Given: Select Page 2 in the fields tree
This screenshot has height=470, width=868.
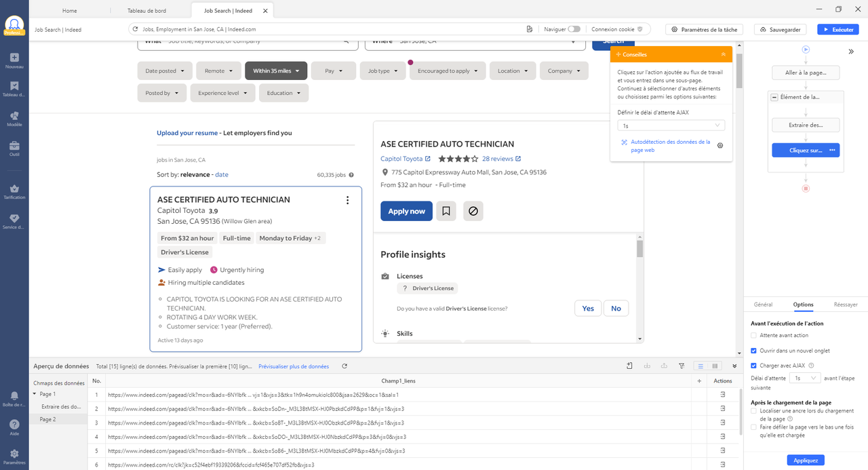Looking at the screenshot, I should (47, 419).
